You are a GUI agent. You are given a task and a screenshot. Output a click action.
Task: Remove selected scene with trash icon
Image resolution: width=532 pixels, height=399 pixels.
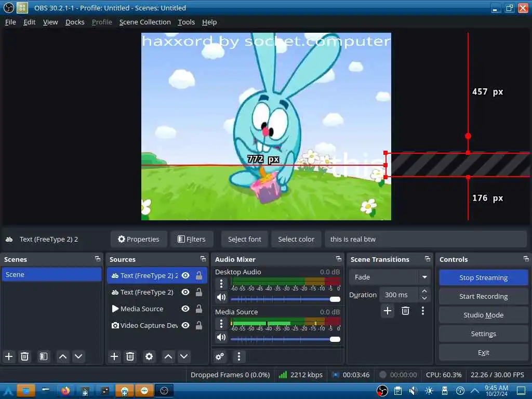(24, 356)
